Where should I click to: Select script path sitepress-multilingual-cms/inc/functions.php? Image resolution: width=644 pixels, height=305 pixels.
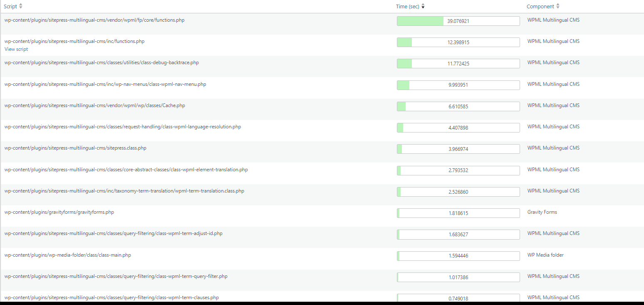tap(74, 41)
